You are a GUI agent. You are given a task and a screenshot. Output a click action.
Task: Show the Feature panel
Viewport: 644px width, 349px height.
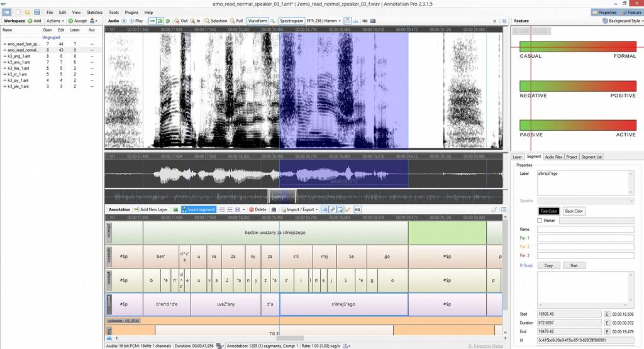tap(631, 13)
